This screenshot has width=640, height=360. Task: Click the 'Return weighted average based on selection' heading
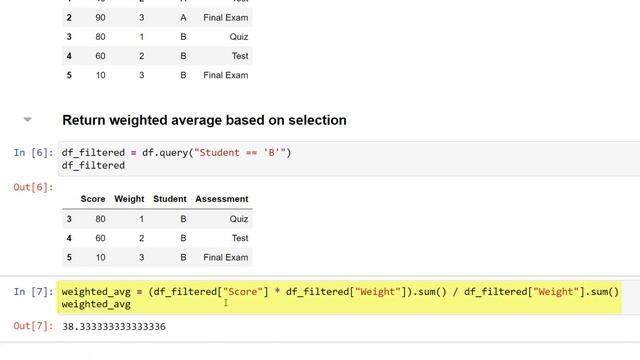[x=204, y=120]
